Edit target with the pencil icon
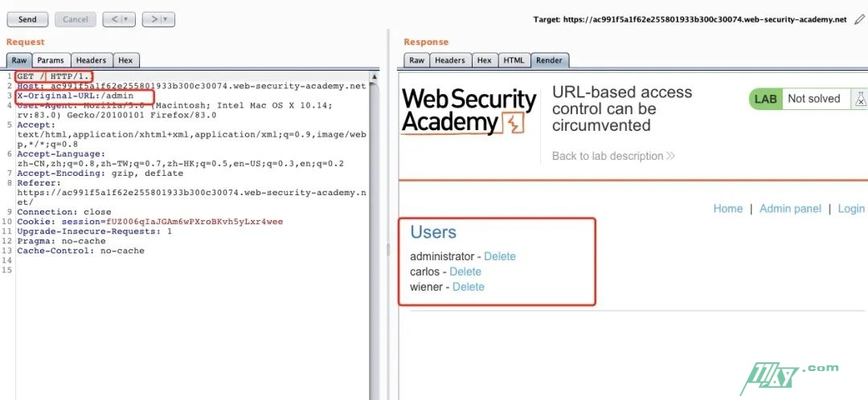This screenshot has width=868, height=400. [x=858, y=19]
